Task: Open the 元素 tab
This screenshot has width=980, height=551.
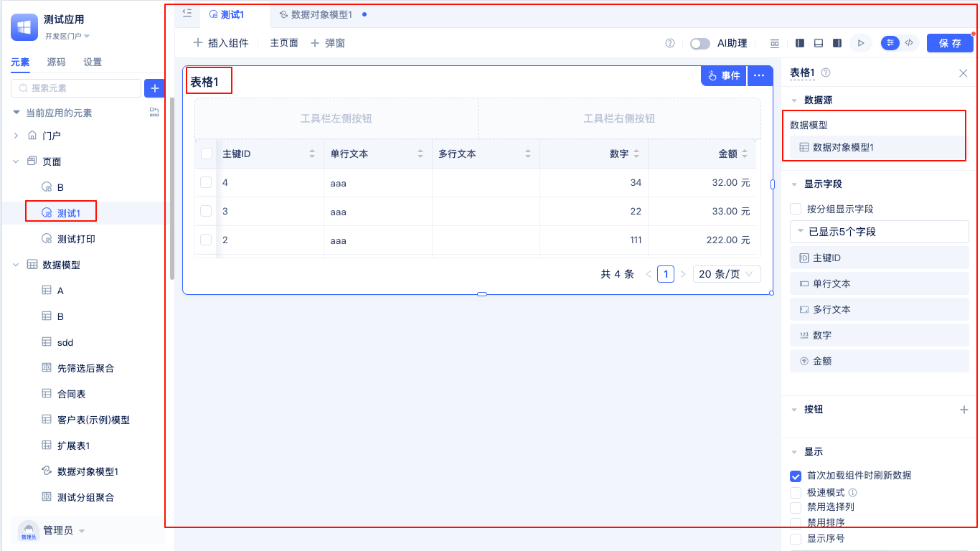Action: (x=20, y=62)
